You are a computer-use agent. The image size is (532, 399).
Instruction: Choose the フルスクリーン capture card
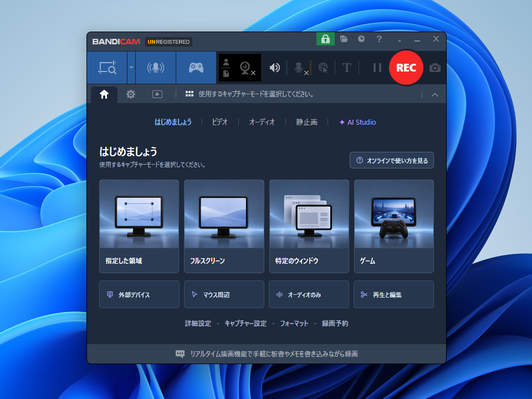click(224, 226)
